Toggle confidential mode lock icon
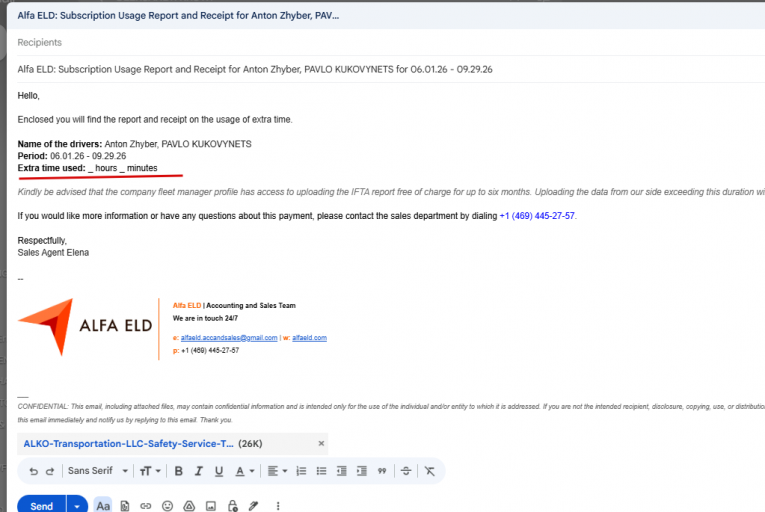 [233, 506]
